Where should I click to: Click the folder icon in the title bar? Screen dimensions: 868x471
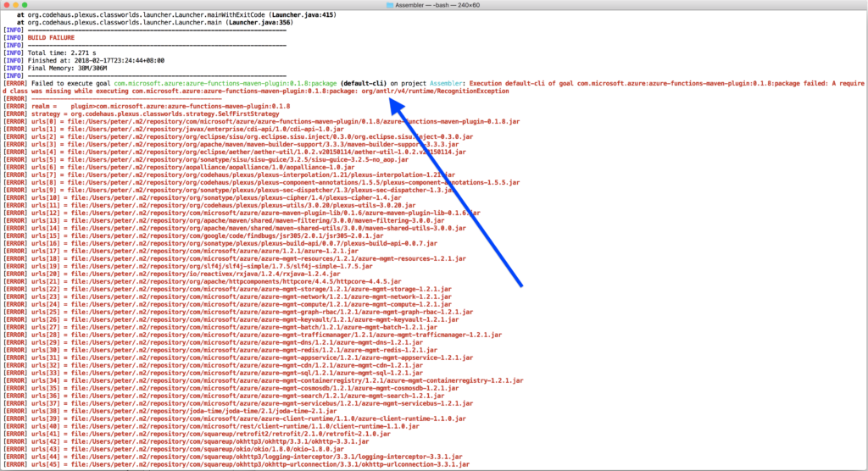coord(389,5)
